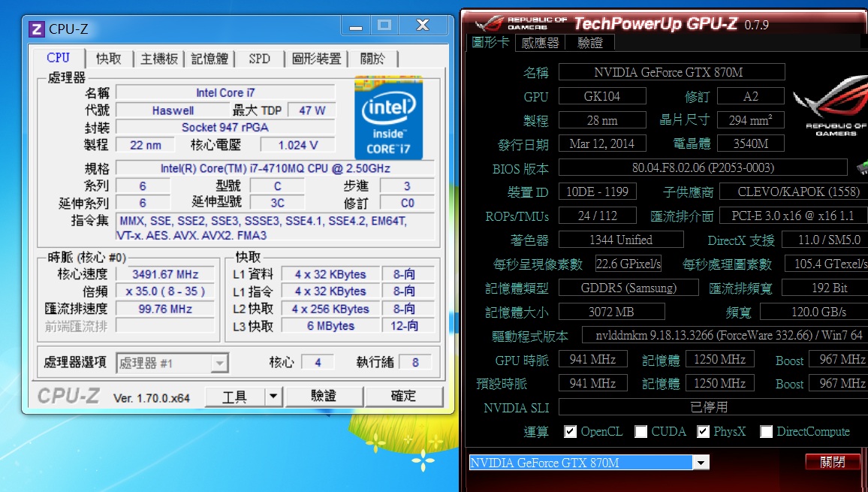Click the DirectX support value 11.0 / SM5.0
The width and height of the screenshot is (868, 492).
825,240
